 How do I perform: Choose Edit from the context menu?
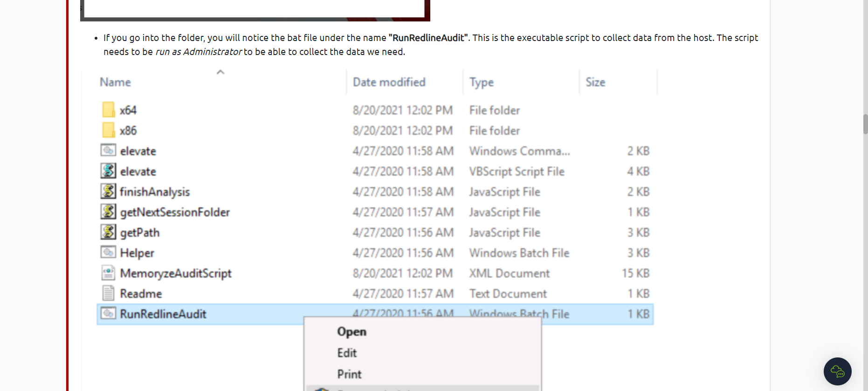click(x=347, y=353)
